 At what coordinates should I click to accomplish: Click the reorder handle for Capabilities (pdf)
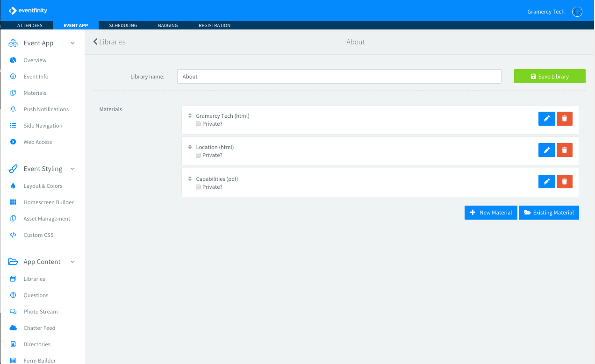[190, 178]
